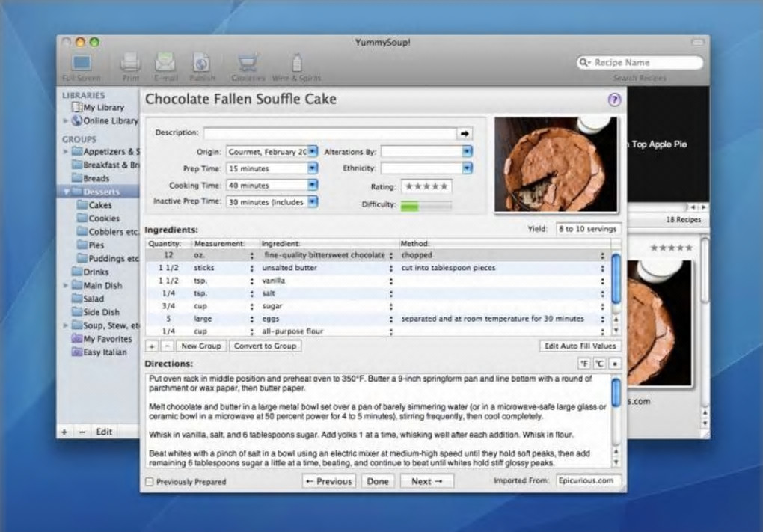Go to the Next recipe
The height and width of the screenshot is (532, 763).
coord(426,481)
